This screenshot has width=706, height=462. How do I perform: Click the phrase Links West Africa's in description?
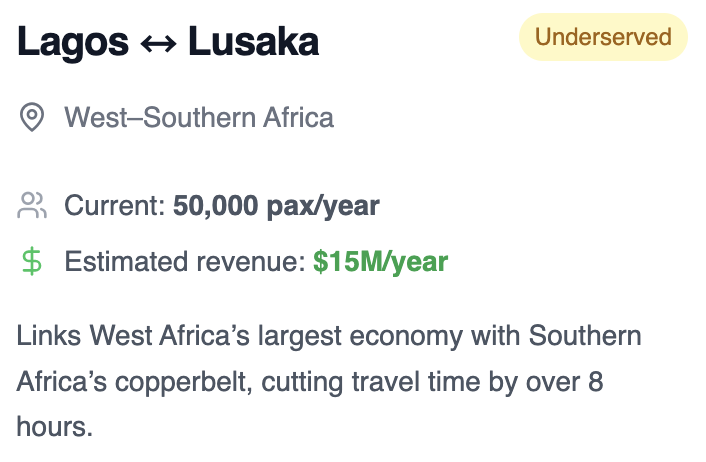point(133,336)
